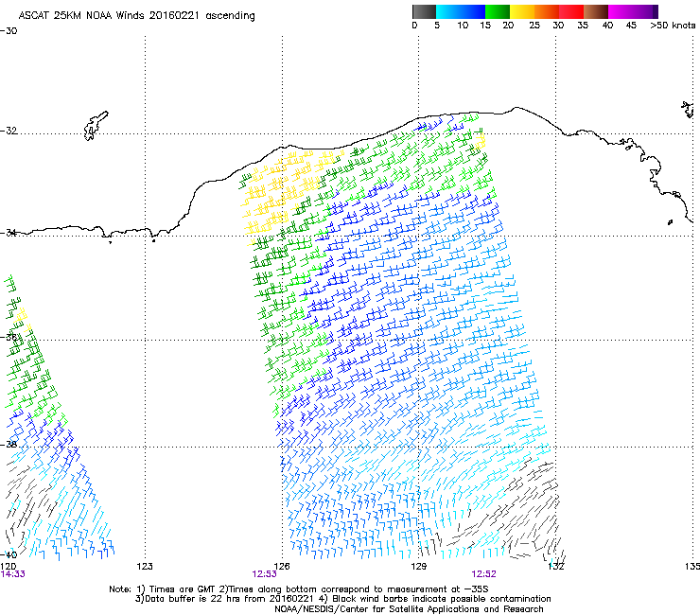Click the latitude label '-32'
The image size is (700, 615).
pyautogui.click(x=9, y=131)
